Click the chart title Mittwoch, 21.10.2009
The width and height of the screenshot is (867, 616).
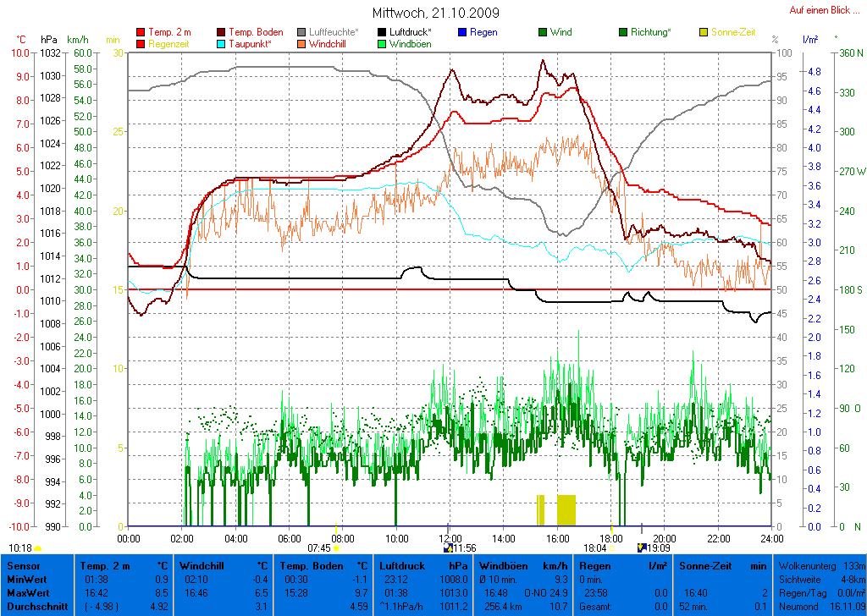(435, 14)
